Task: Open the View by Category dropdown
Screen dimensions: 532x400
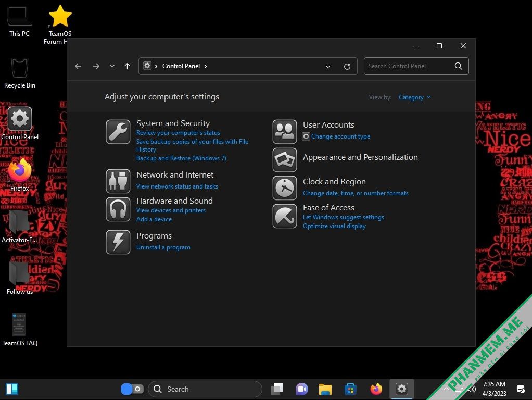Action: click(x=414, y=97)
